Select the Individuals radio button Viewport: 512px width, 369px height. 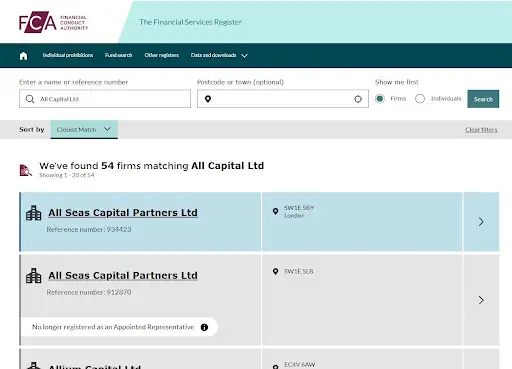[x=420, y=99]
